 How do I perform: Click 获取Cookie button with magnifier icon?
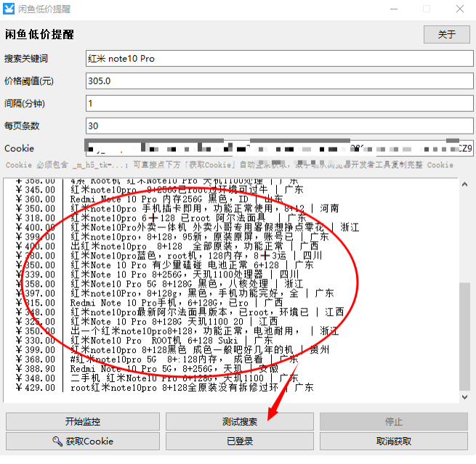[83, 441]
